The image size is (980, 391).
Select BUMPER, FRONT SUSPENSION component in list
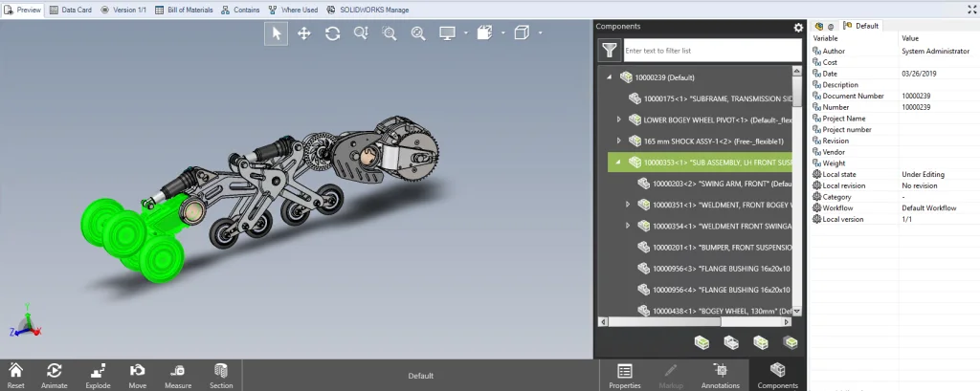718,247
